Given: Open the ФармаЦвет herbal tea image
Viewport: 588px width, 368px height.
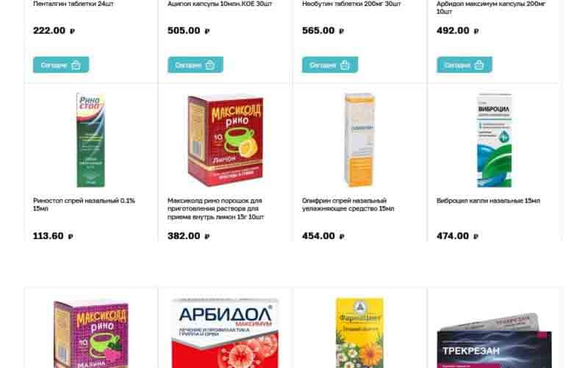Looking at the screenshot, I should 359,333.
